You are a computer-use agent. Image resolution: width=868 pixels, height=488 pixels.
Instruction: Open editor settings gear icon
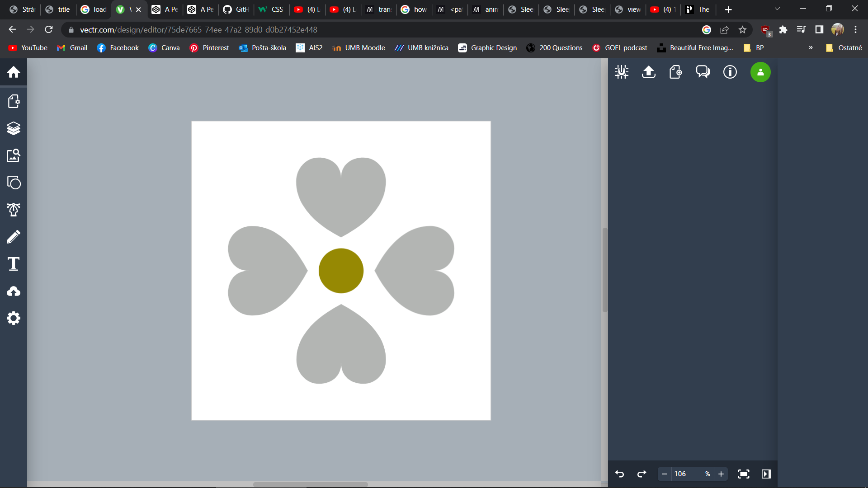(x=14, y=318)
